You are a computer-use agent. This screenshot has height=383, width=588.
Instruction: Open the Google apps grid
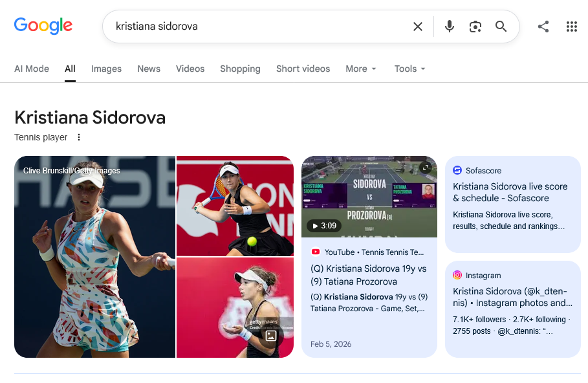571,27
